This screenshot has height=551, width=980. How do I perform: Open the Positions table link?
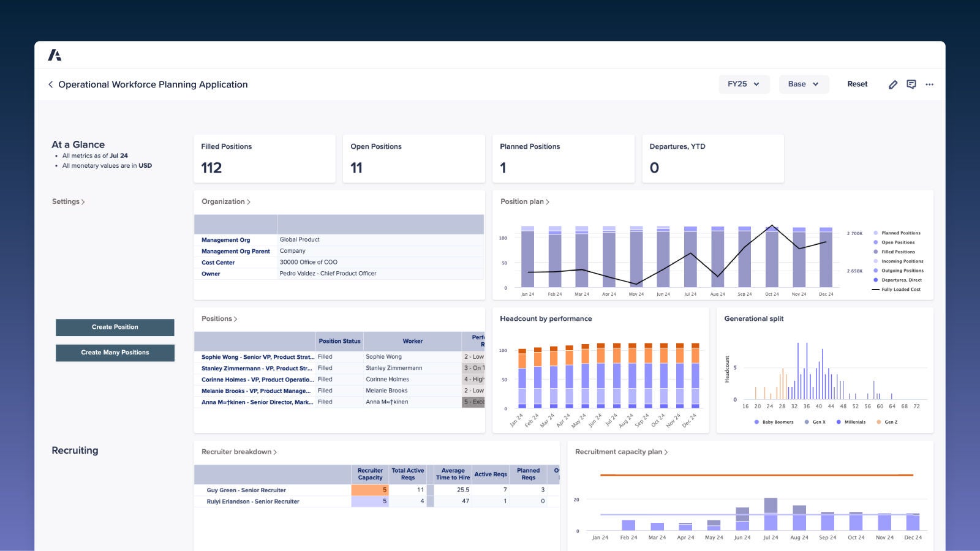tap(219, 319)
